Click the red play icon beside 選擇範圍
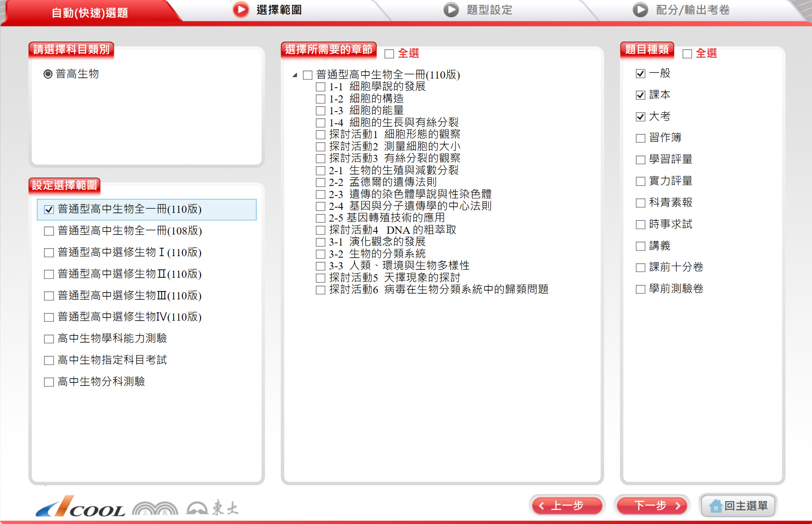The height and width of the screenshot is (524, 812). 241,9
